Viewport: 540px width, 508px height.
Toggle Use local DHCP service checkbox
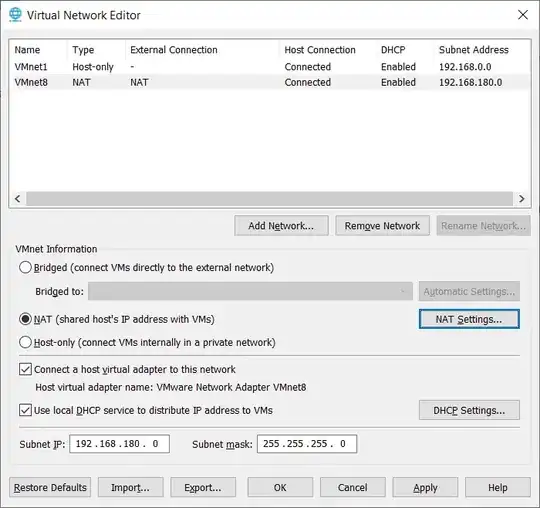coord(25,410)
